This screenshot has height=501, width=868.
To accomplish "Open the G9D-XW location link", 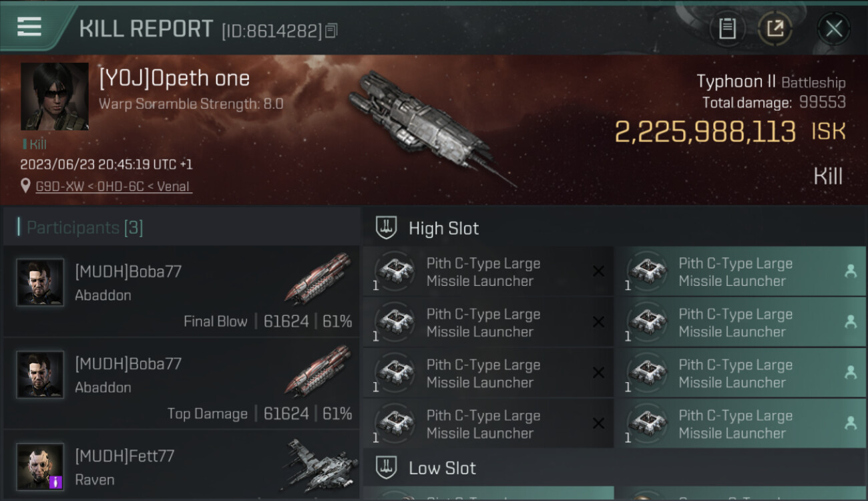I will (114, 186).
